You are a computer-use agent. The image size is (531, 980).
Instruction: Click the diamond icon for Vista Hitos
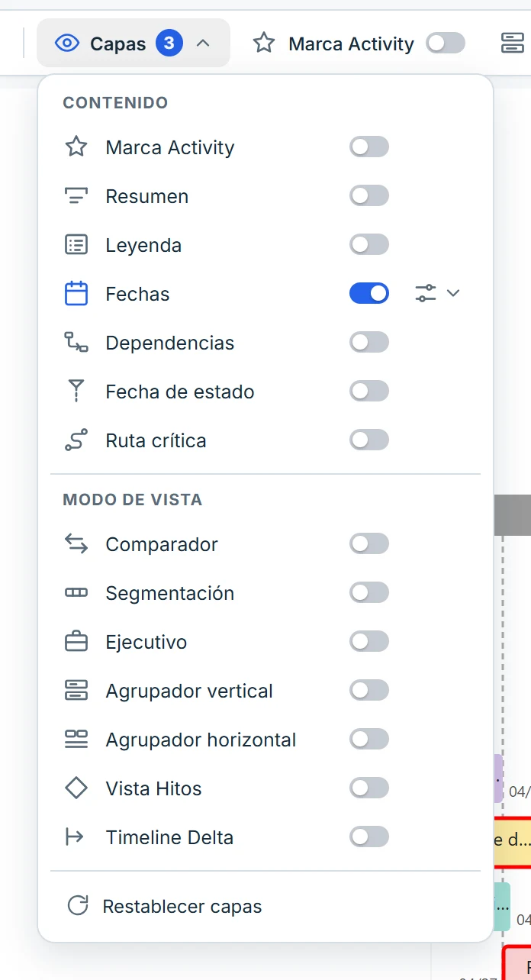(x=76, y=788)
